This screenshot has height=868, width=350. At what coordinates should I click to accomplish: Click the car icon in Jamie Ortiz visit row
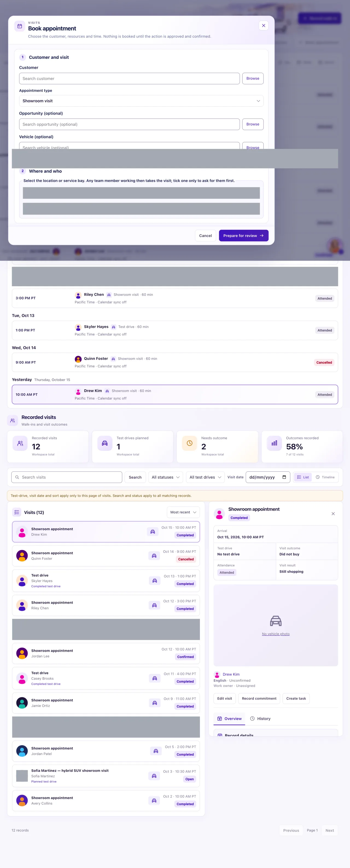pos(154,703)
